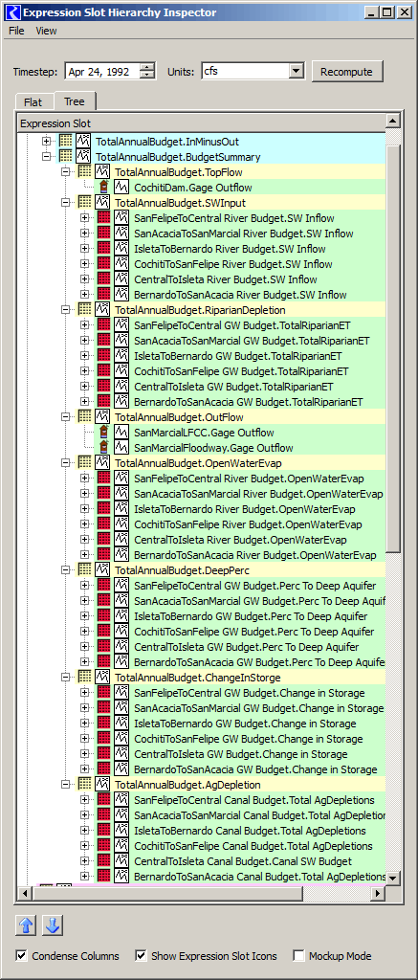The width and height of the screenshot is (418, 980).
Task: Click the Recompute button
Action: click(347, 71)
